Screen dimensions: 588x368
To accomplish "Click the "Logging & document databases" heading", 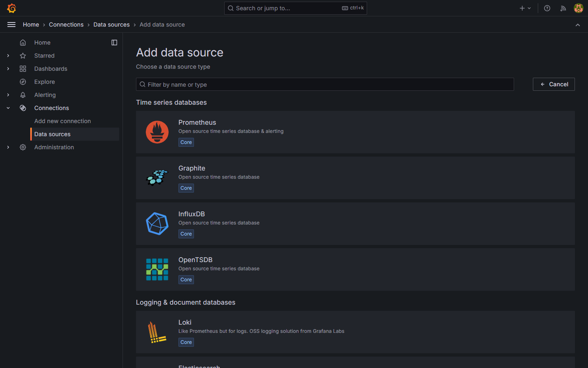I will coord(186,302).
